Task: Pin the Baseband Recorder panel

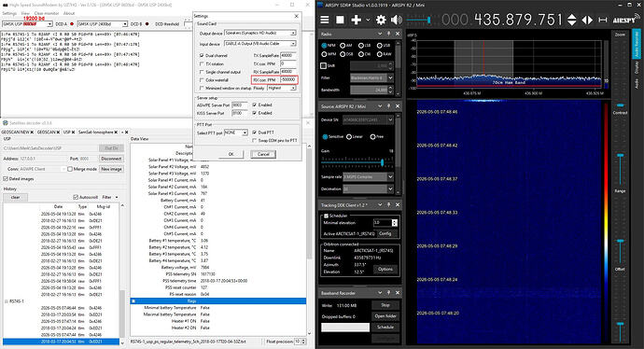Action: (x=388, y=293)
